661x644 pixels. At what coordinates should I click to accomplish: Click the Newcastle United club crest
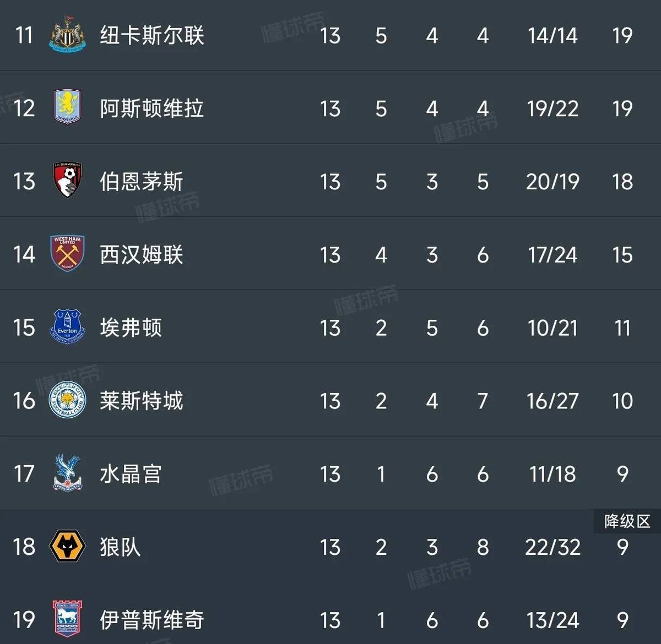pos(67,35)
